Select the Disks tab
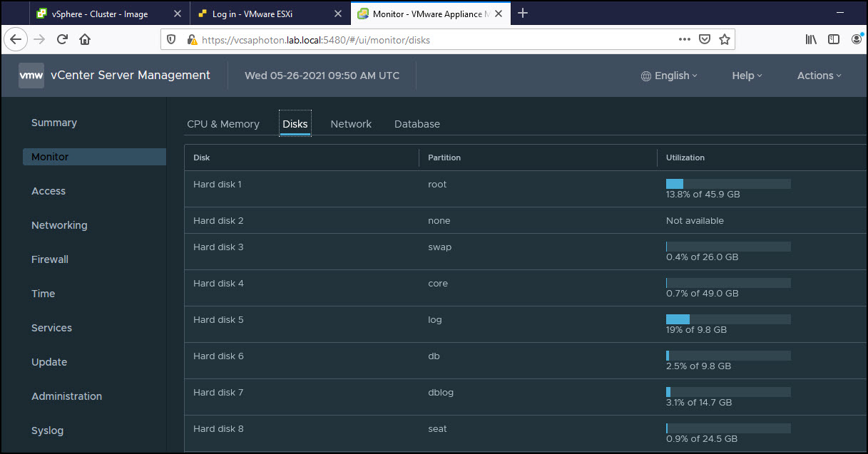 295,124
